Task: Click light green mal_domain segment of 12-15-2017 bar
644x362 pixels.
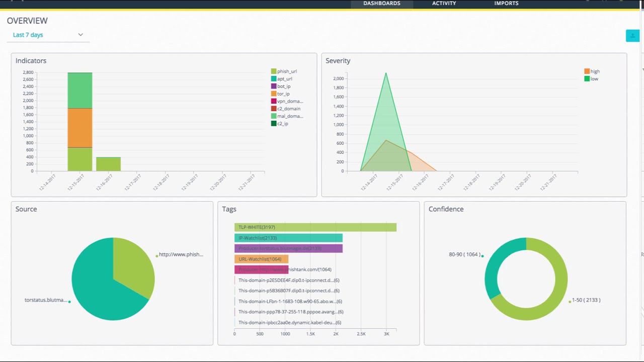Action: (x=80, y=90)
